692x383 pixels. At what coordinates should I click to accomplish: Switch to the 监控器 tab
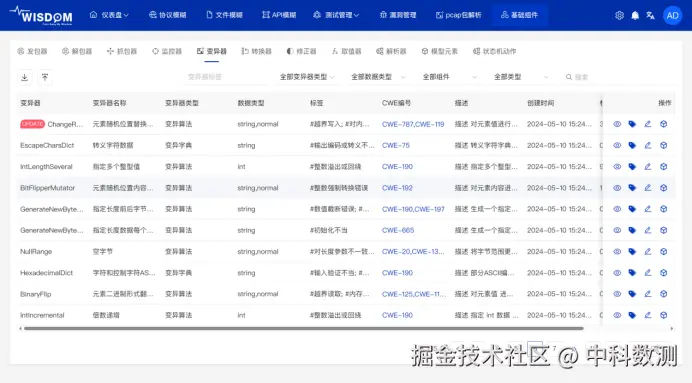[x=167, y=51]
